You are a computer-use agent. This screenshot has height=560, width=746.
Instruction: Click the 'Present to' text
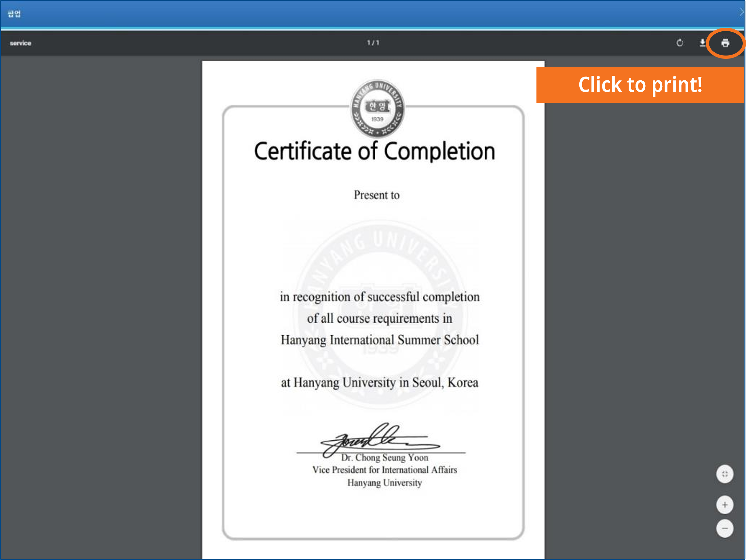pos(376,195)
